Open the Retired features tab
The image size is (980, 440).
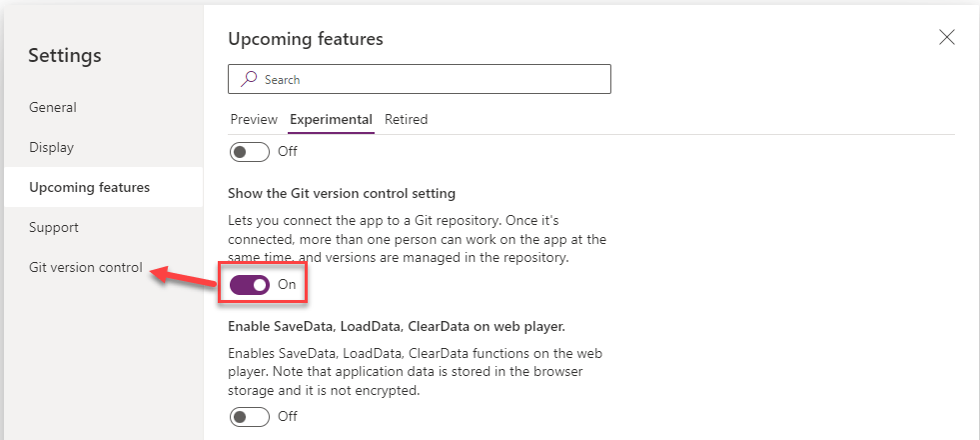tap(406, 119)
